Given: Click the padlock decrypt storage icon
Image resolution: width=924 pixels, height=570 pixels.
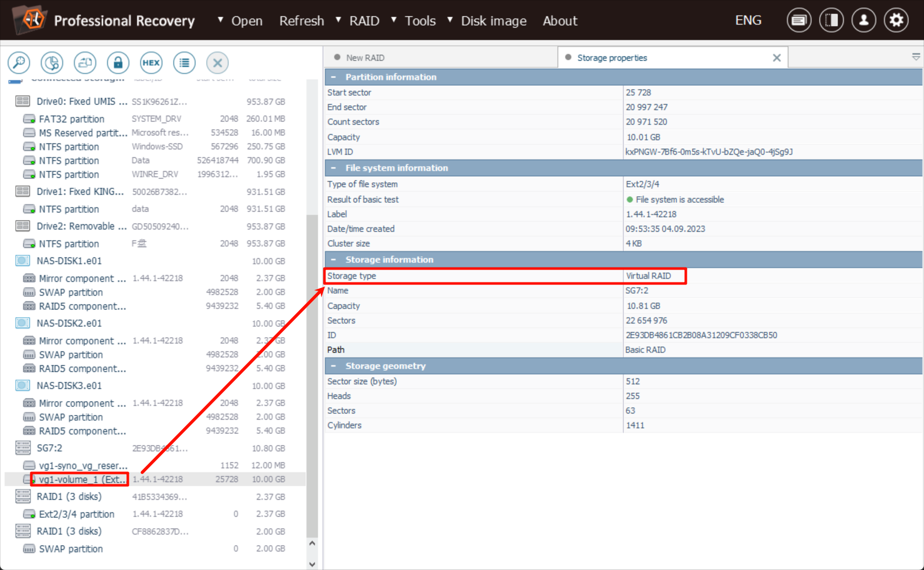Looking at the screenshot, I should [118, 63].
